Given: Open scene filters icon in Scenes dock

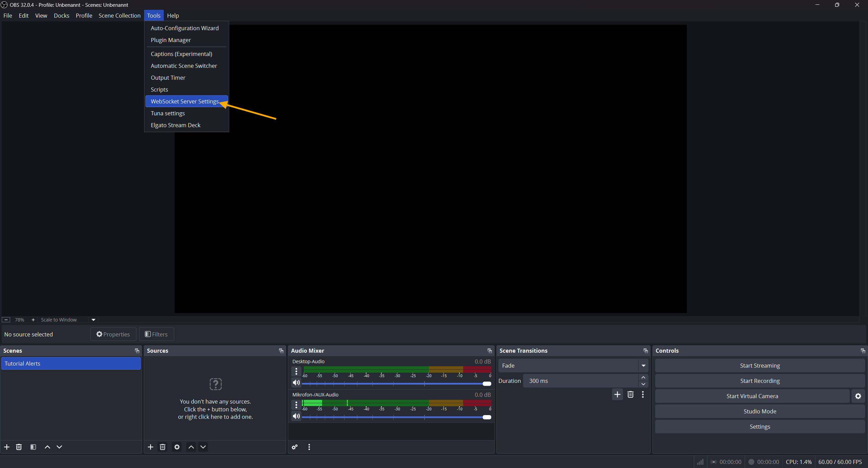Looking at the screenshot, I should [x=33, y=447].
